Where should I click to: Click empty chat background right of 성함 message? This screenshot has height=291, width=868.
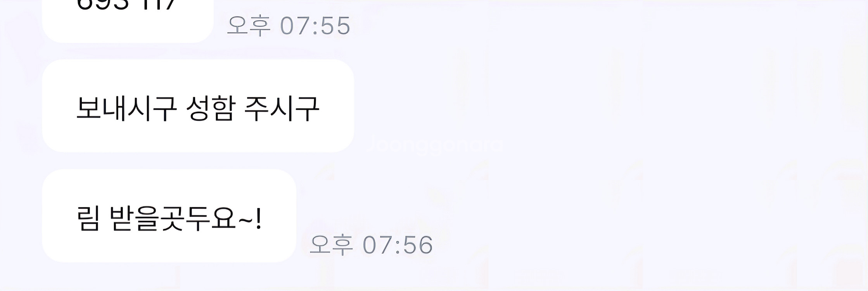[x=582, y=106]
